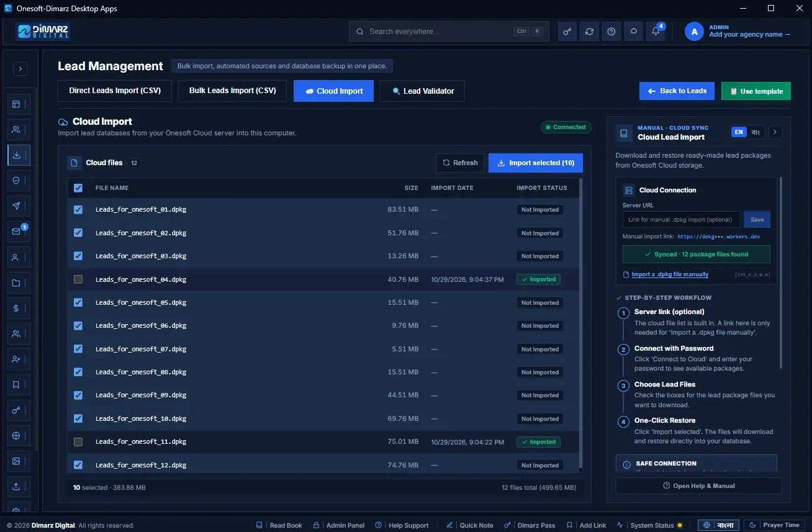The height and width of the screenshot is (532, 812).
Task: Open the sidebar envelope mail icon
Action: click(16, 232)
